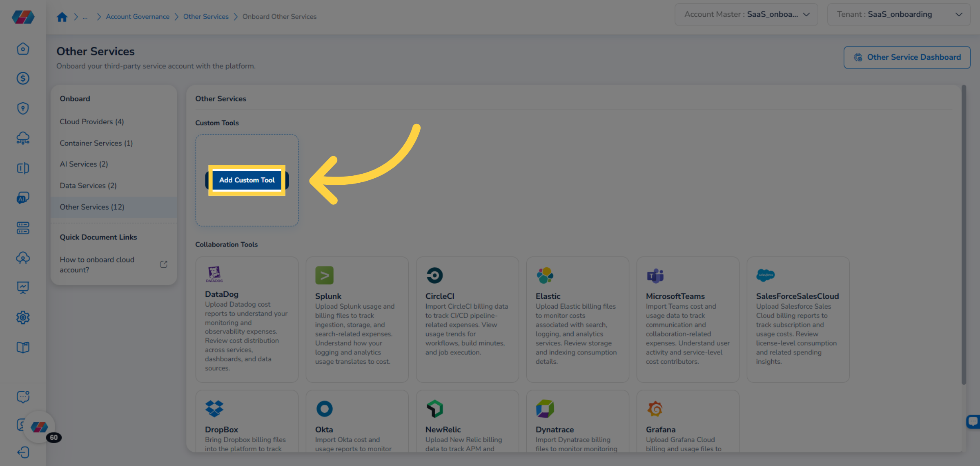
Task: Select the AI Services category
Action: click(x=84, y=164)
